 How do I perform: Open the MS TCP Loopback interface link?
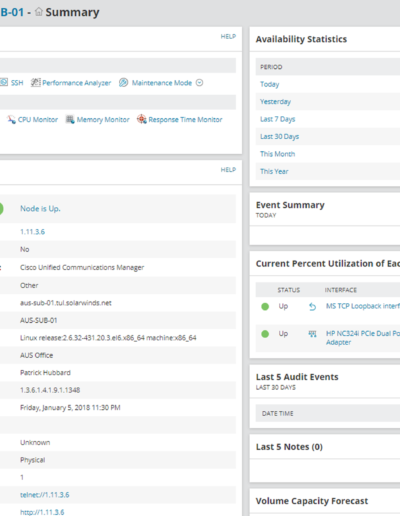pyautogui.click(x=363, y=306)
